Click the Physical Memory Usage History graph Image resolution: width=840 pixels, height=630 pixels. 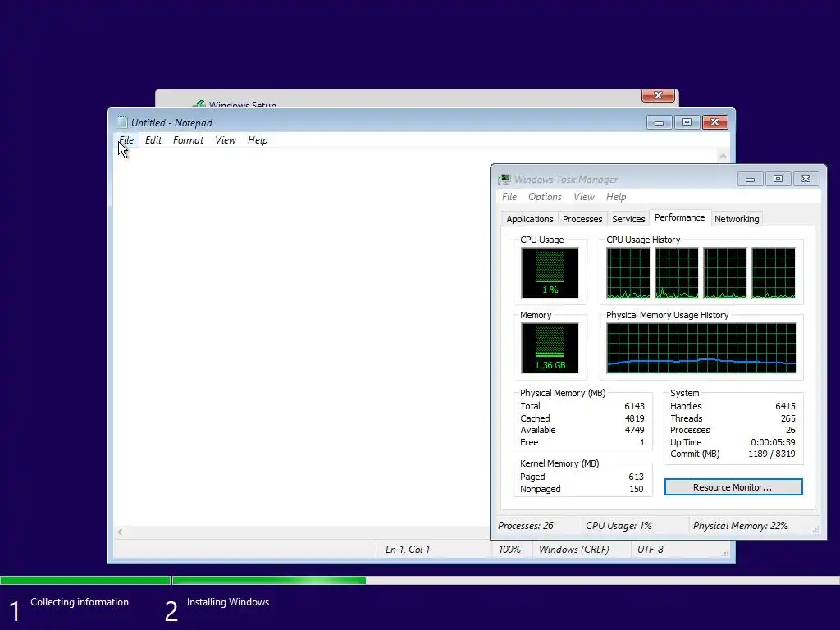(701, 348)
